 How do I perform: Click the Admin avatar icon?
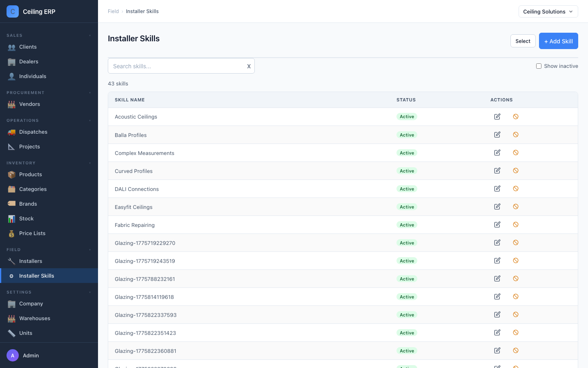[x=13, y=355]
